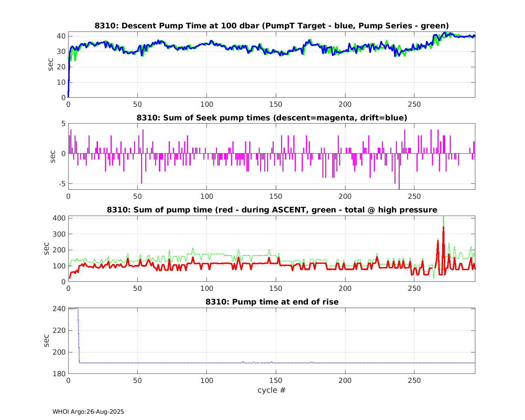Viewport: 525px width, 420px height.
Task: Click the -5 tick label on the seek plot
Action: (61, 184)
